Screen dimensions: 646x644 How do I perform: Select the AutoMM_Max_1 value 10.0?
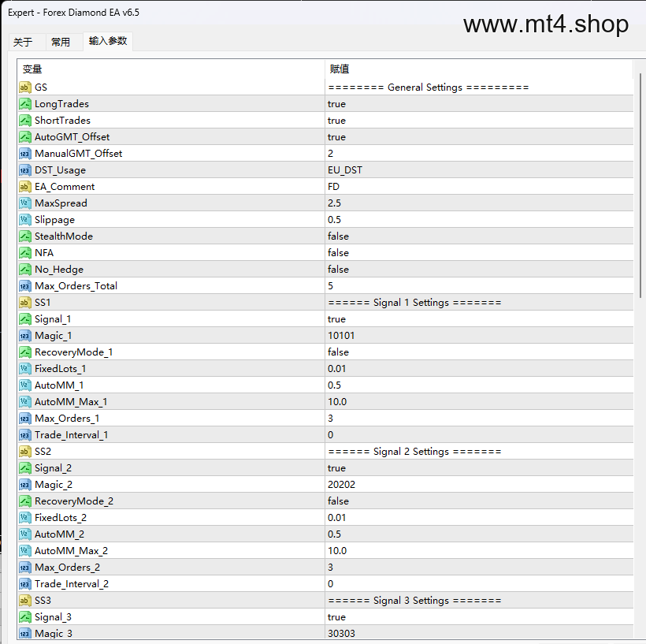click(x=337, y=401)
